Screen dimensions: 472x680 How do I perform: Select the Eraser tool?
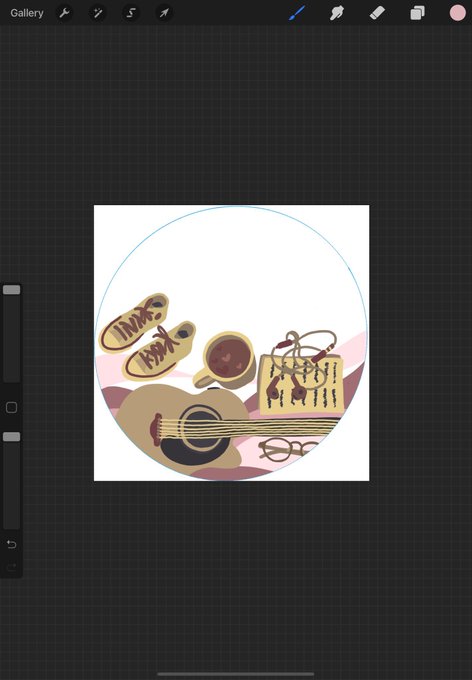pyautogui.click(x=377, y=13)
